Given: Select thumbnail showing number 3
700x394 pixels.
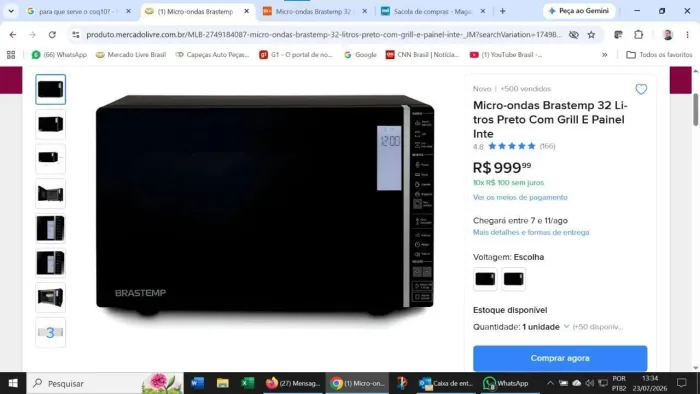Looking at the screenshot, I should (x=50, y=332).
